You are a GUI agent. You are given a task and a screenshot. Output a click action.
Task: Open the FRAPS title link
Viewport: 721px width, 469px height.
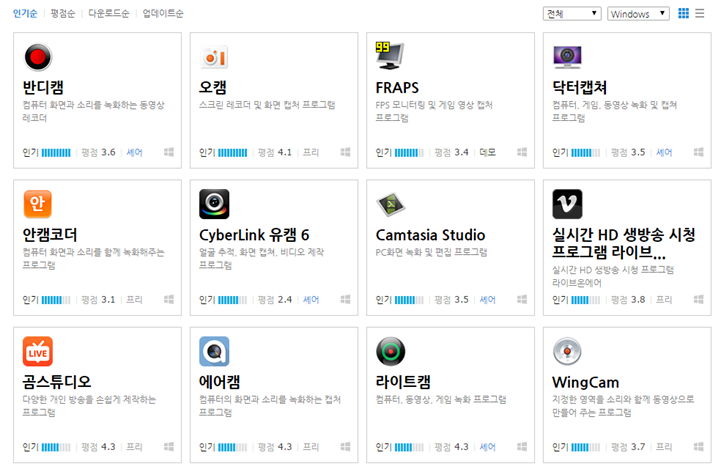[397, 88]
